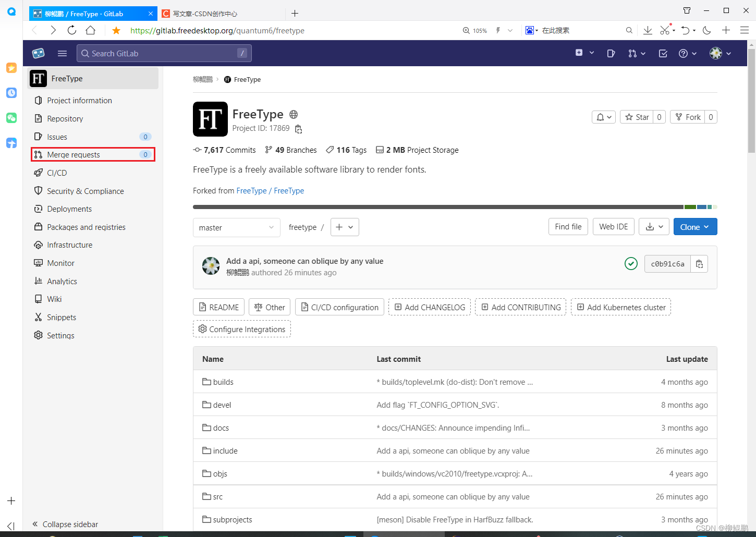Open Wiki in sidebar
Image resolution: width=756 pixels, height=537 pixels.
point(94,299)
